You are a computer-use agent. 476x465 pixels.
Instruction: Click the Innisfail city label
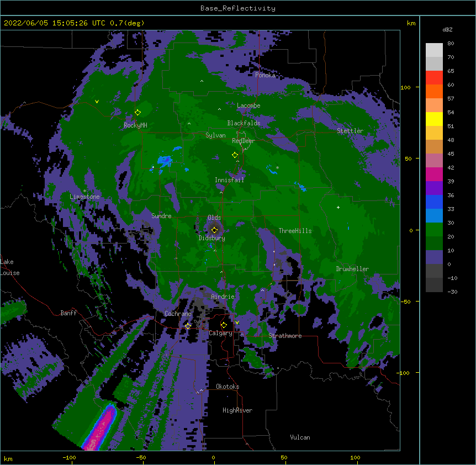(230, 180)
